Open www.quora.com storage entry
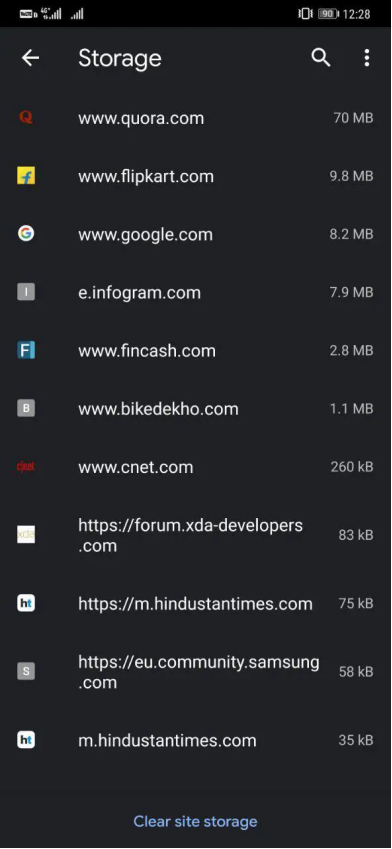The height and width of the screenshot is (849, 392). pos(196,117)
